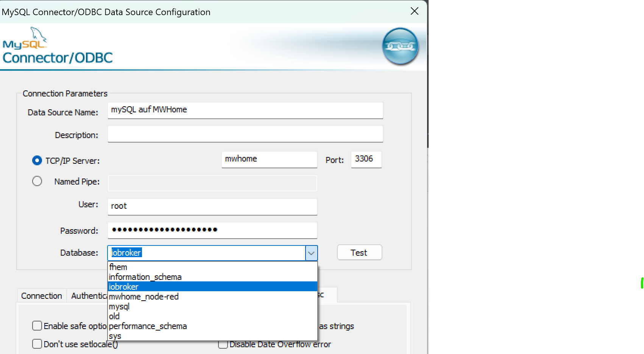Select mwhome_node-red database entry
Image resolution: width=644 pixels, height=354 pixels.
[x=212, y=297]
